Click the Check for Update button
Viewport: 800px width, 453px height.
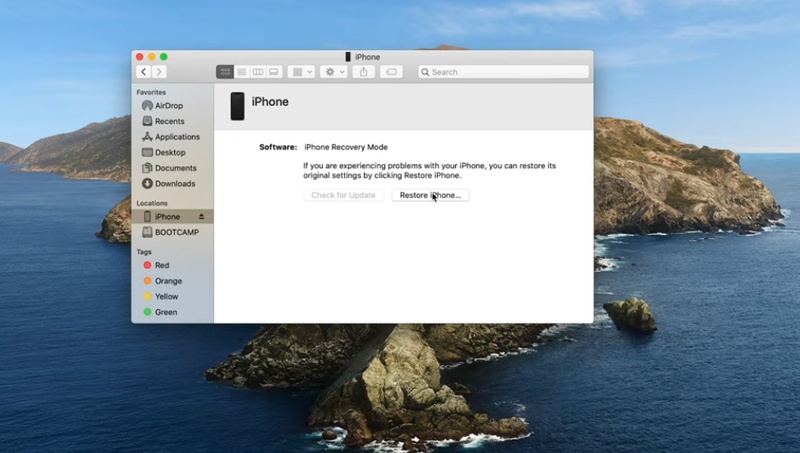click(343, 195)
